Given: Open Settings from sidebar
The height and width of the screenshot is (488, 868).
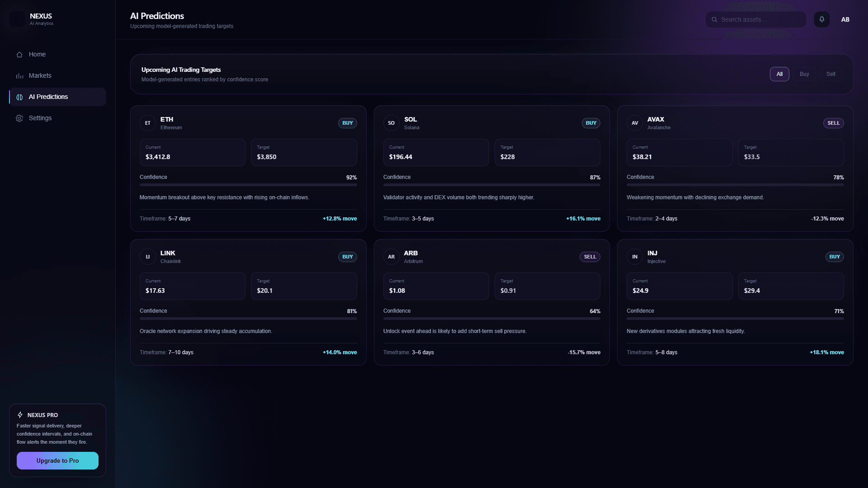Looking at the screenshot, I should pos(57,118).
